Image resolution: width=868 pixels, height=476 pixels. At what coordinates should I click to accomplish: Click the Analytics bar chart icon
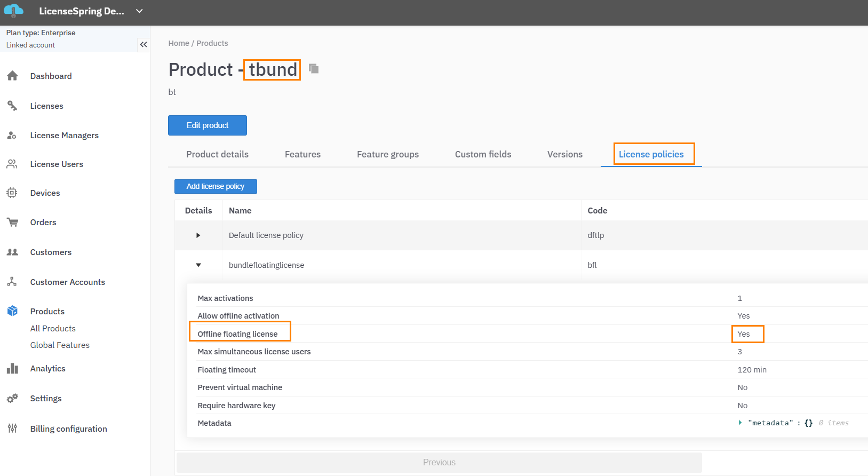(12, 368)
